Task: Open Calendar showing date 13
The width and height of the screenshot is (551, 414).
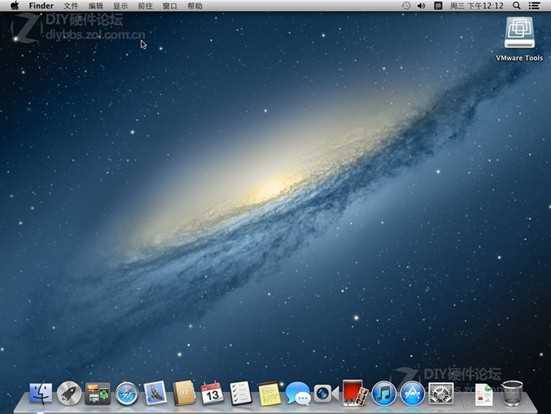Action: tap(212, 393)
